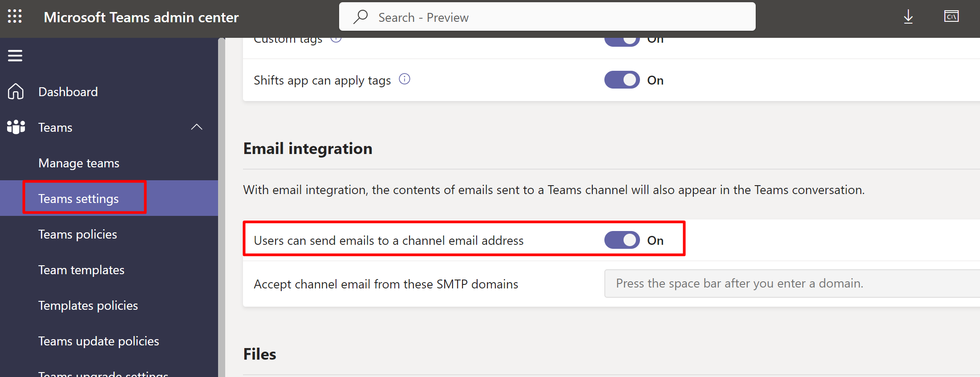This screenshot has width=980, height=377.
Task: Click info icon next to Shifts app tags
Action: click(x=404, y=79)
